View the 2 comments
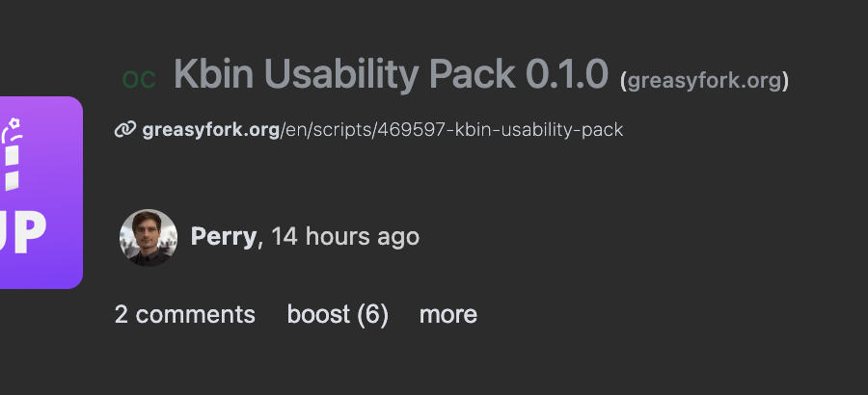This screenshot has width=868, height=395. pyautogui.click(x=184, y=314)
